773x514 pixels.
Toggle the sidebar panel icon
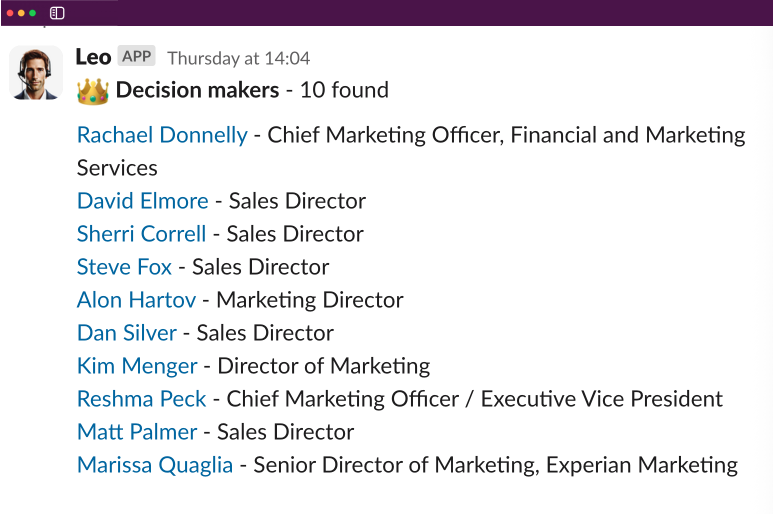tap(57, 13)
